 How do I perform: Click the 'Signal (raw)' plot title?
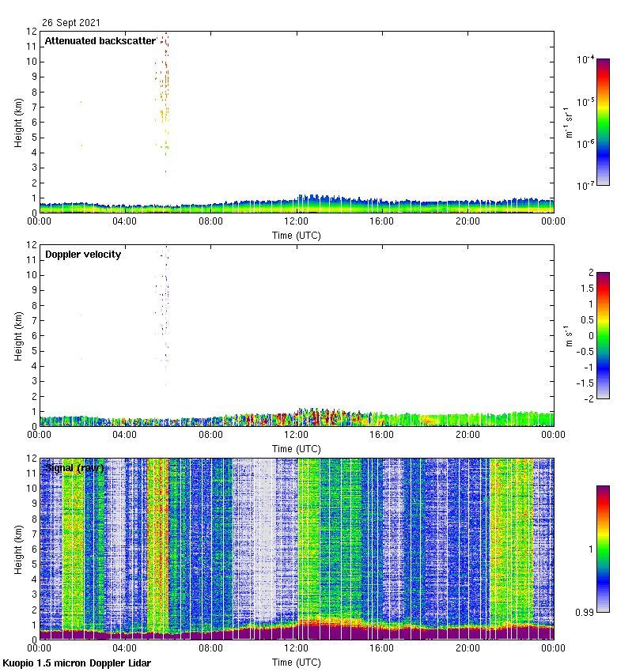pos(74,468)
